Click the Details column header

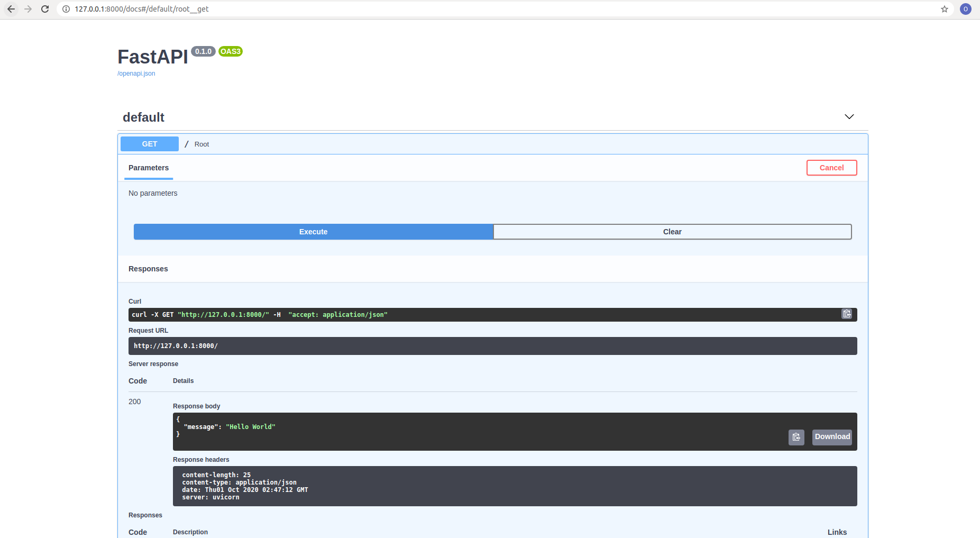(183, 381)
